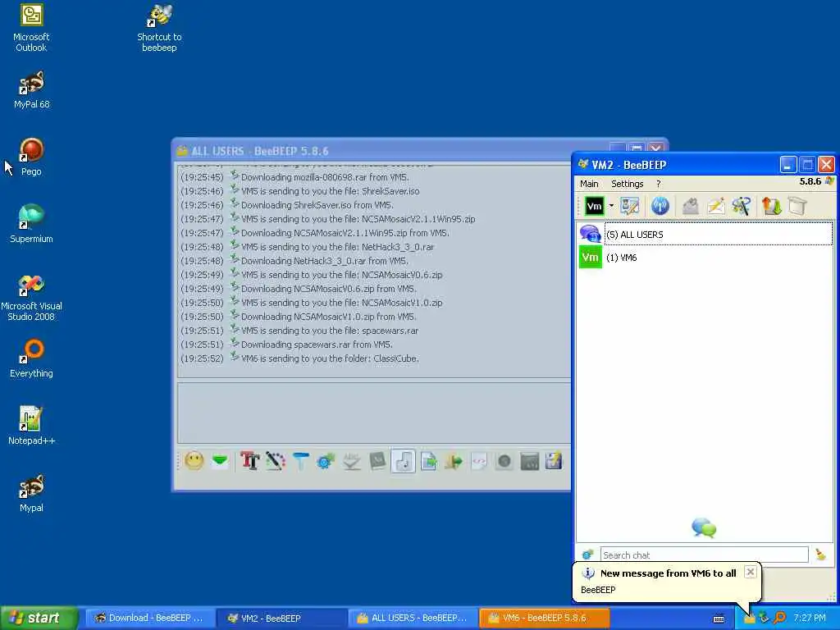Open the Supermium desktop icon
This screenshot has height=630, width=840.
(x=31, y=225)
